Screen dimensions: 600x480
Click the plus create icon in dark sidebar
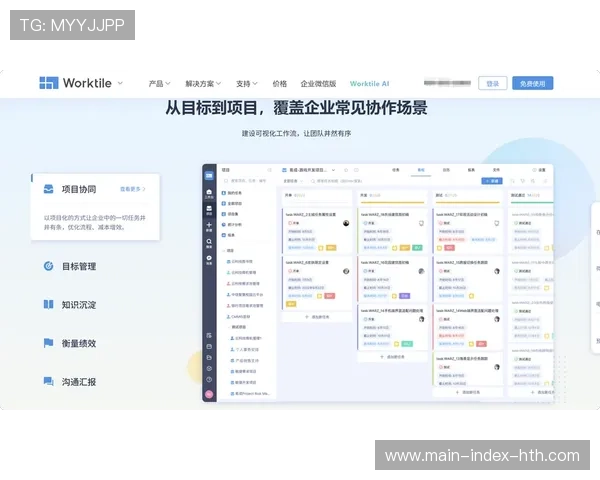(209, 227)
